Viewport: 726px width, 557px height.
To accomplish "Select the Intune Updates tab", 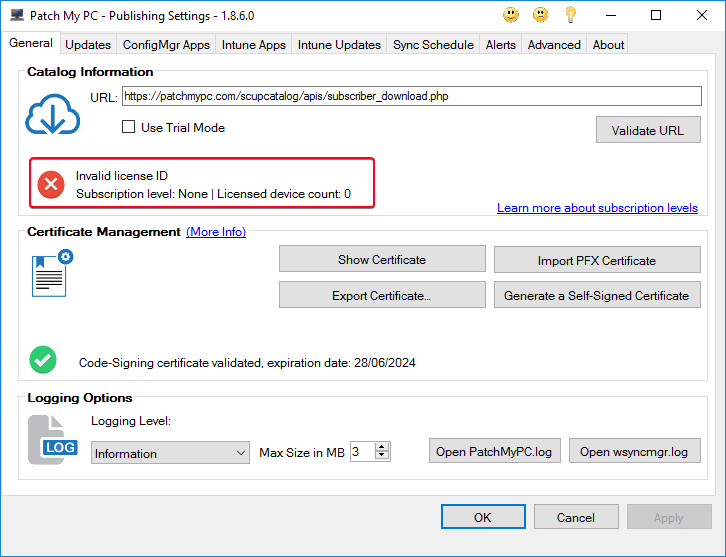I will click(339, 44).
